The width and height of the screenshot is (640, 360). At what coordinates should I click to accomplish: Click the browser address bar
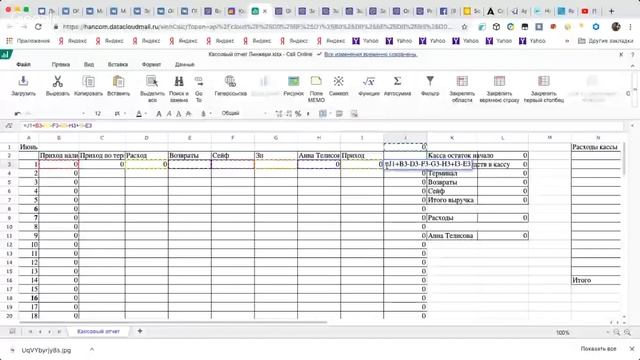257,27
